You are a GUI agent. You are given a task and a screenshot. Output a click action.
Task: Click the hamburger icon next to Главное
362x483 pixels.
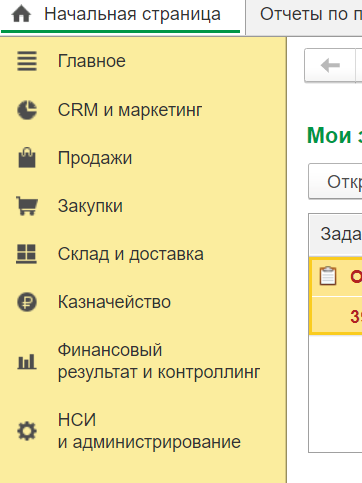(x=27, y=61)
